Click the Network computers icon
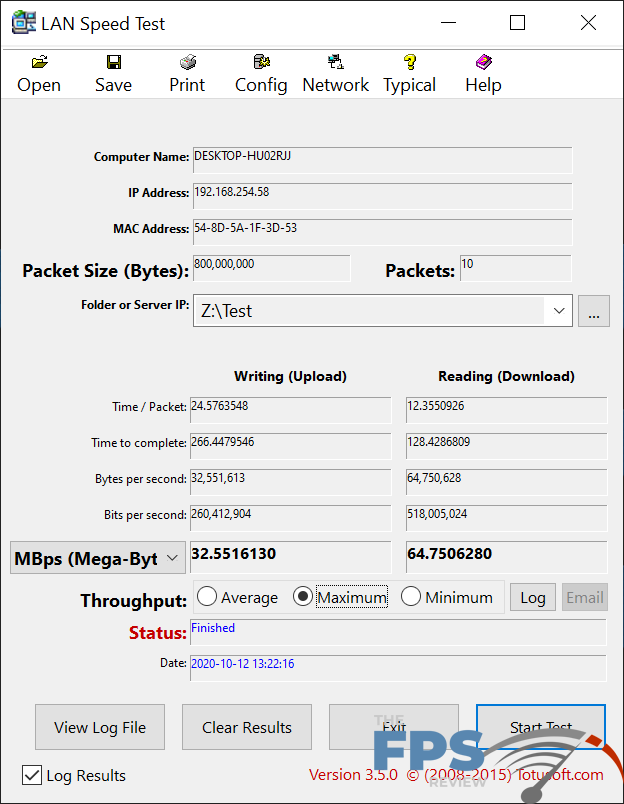The height and width of the screenshot is (804, 624). click(336, 62)
